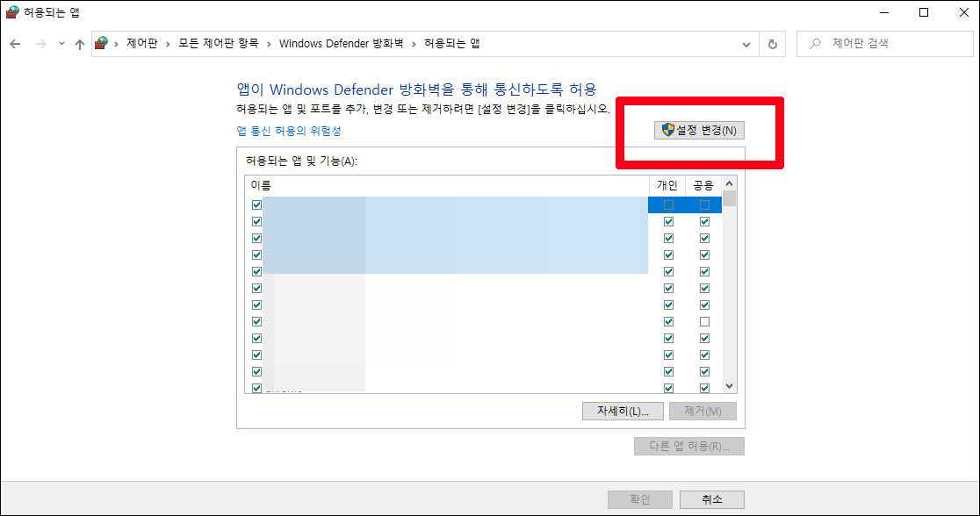980x516 pixels.
Task: Click the firewall icon in the title bar
Action: click(x=12, y=12)
